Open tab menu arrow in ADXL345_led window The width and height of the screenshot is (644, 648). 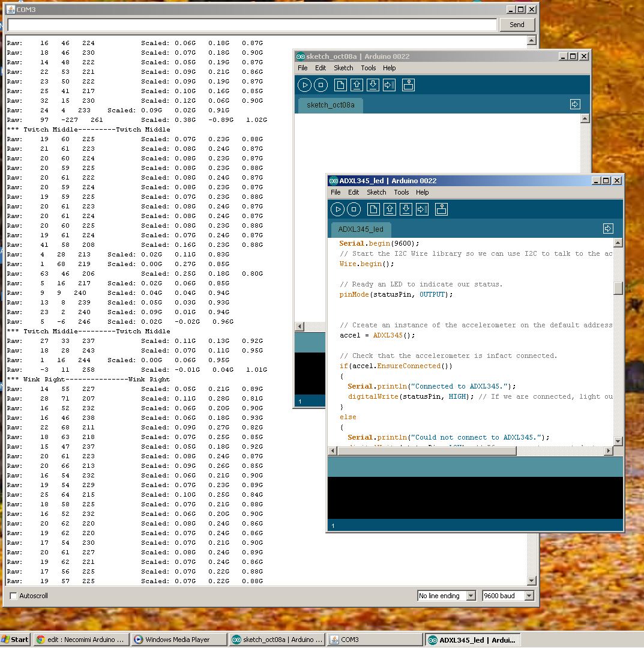point(607,229)
